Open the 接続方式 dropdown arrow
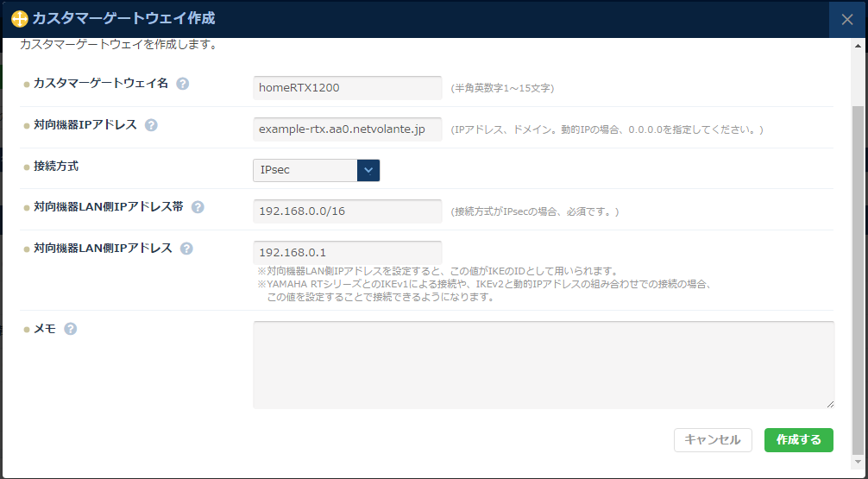The width and height of the screenshot is (868, 479). click(368, 170)
